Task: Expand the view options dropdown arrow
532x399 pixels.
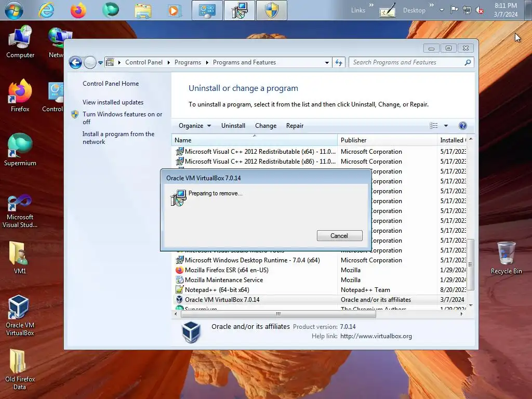Action: click(x=446, y=126)
